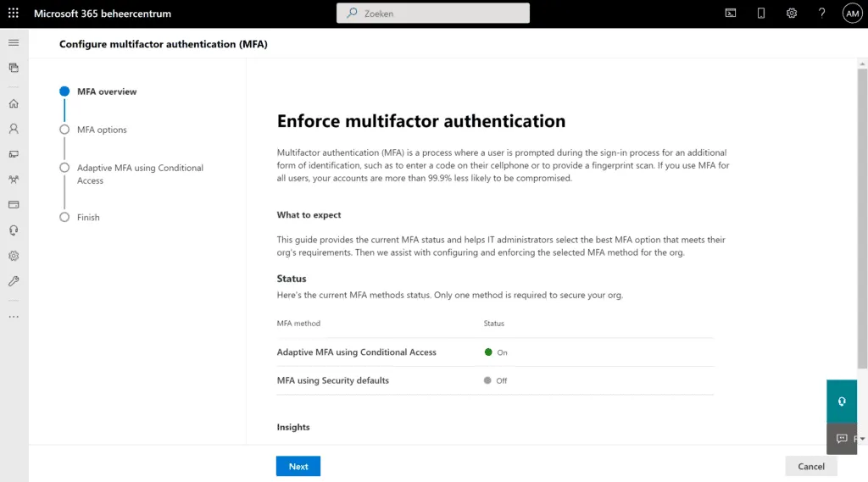The height and width of the screenshot is (482, 868).
Task: Open Cloud Shell from the top bar
Action: [x=731, y=14]
